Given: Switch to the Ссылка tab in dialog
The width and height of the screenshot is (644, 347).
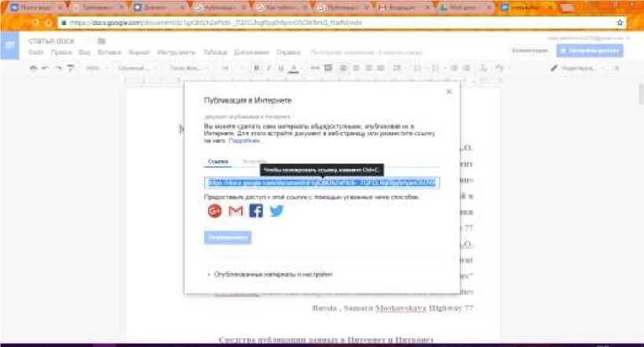Looking at the screenshot, I should coord(218,162).
